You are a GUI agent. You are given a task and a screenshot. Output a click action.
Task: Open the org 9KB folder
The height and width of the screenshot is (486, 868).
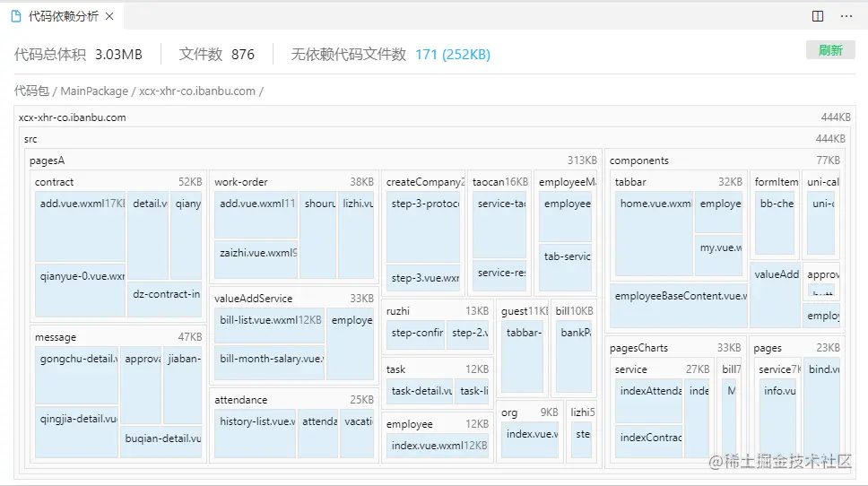[529, 412]
